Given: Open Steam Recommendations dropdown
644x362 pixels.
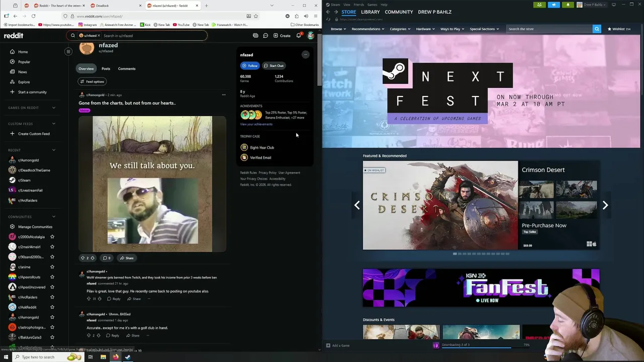Looking at the screenshot, I should tap(368, 29).
